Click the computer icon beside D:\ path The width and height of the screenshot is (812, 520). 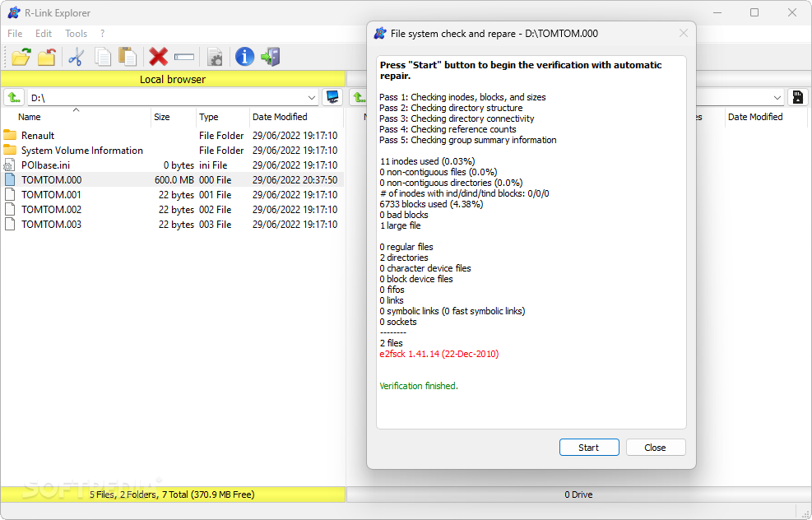[x=332, y=97]
